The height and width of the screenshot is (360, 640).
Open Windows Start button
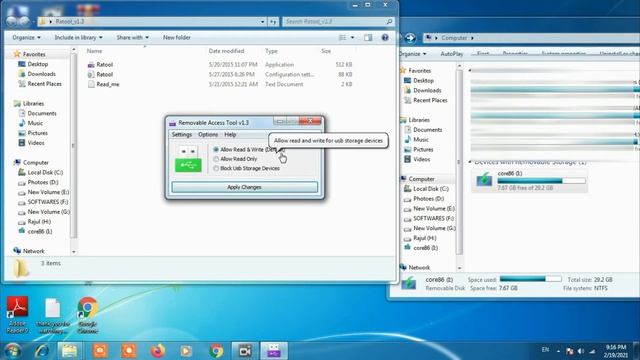pyautogui.click(x=13, y=351)
